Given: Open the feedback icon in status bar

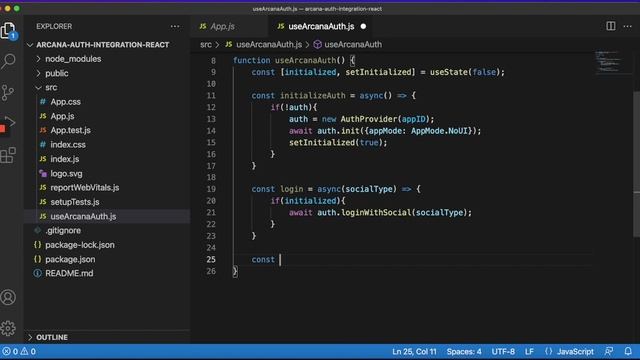Looking at the screenshot, I should click(x=609, y=351).
